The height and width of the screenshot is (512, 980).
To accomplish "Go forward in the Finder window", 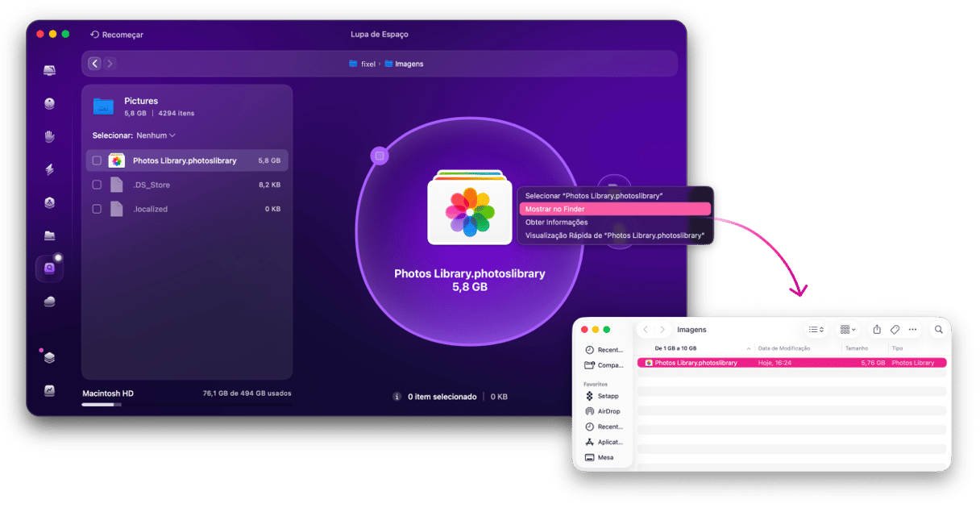I will [662, 329].
